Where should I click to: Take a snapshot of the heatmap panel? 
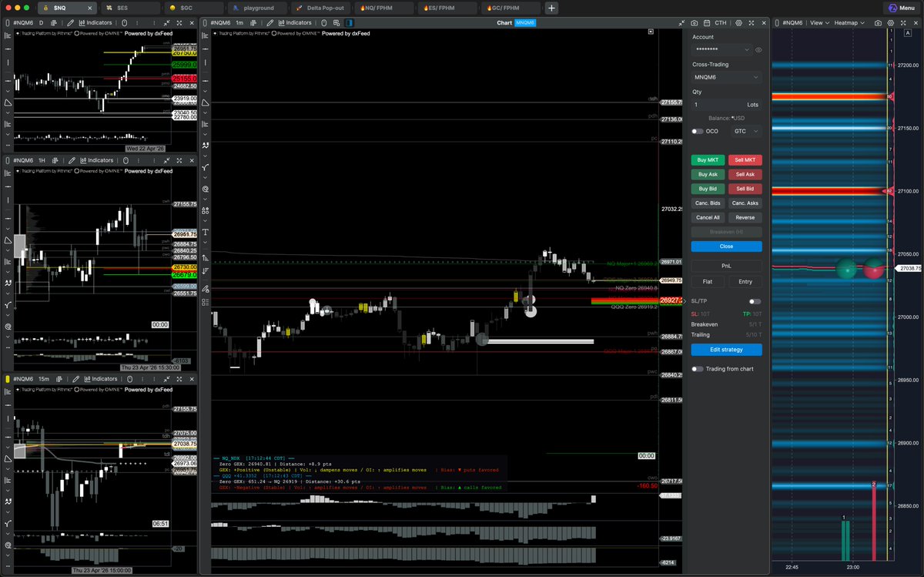(x=878, y=23)
